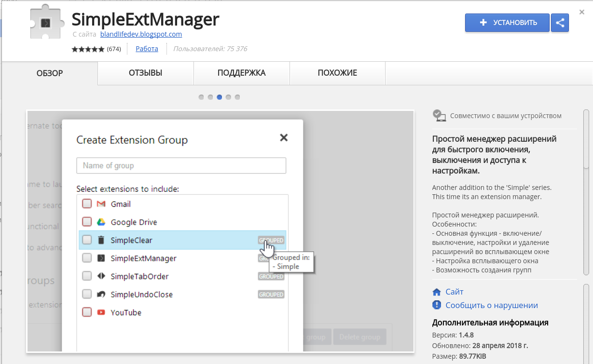Open the share menu button
Viewport: 593px width, 364px height.
(x=560, y=23)
